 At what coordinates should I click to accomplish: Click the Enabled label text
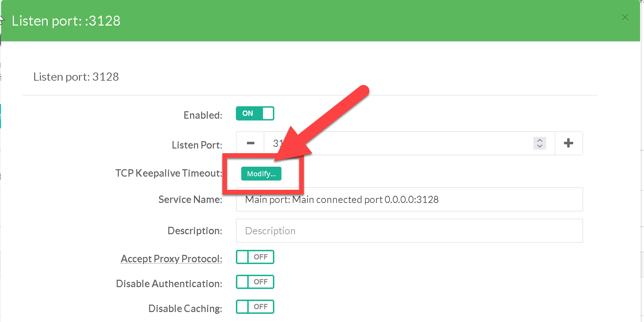coord(202,115)
